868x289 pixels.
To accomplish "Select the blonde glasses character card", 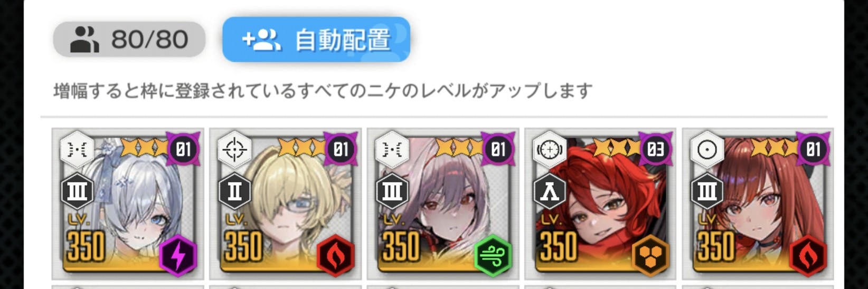I will point(285,204).
